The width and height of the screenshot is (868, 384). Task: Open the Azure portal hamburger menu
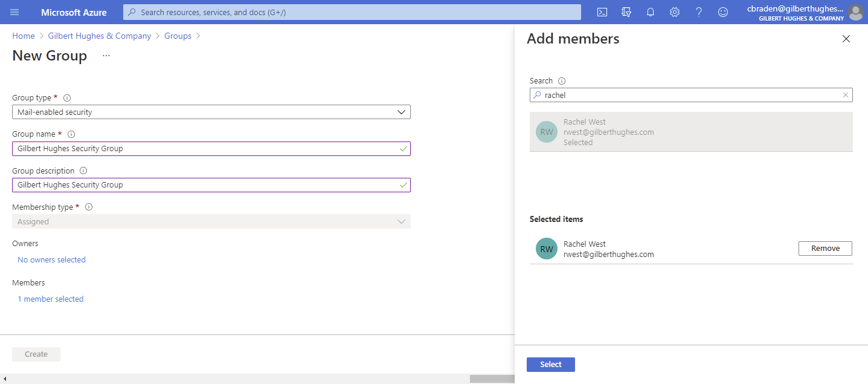tap(14, 12)
